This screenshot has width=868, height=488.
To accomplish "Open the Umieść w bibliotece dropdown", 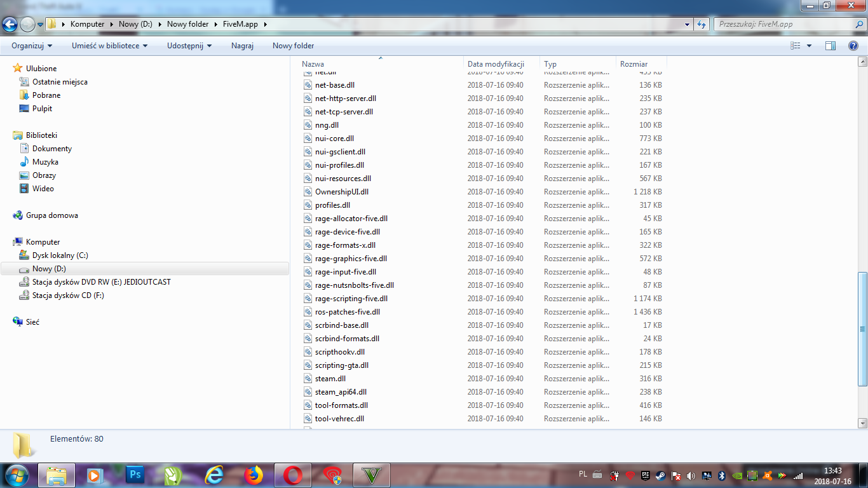I will point(110,46).
